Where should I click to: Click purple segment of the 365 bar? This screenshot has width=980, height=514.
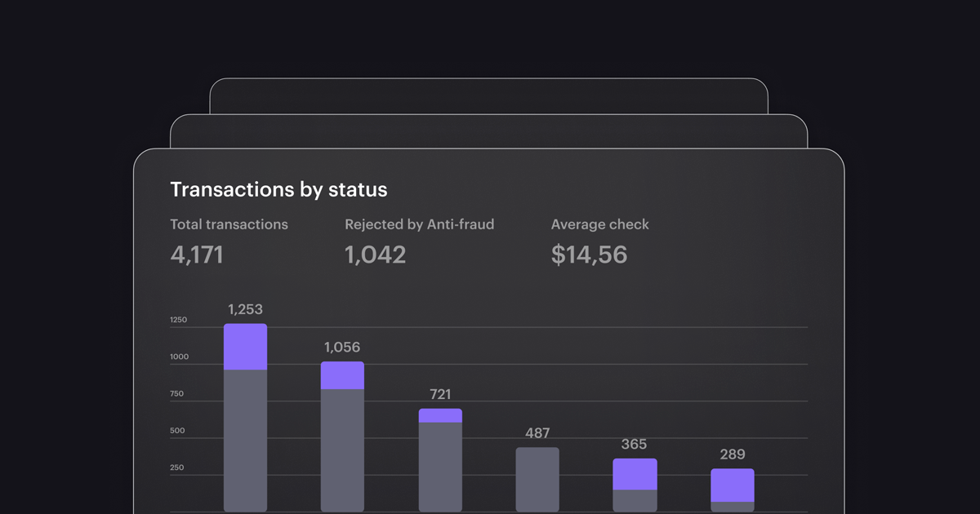pyautogui.click(x=635, y=474)
